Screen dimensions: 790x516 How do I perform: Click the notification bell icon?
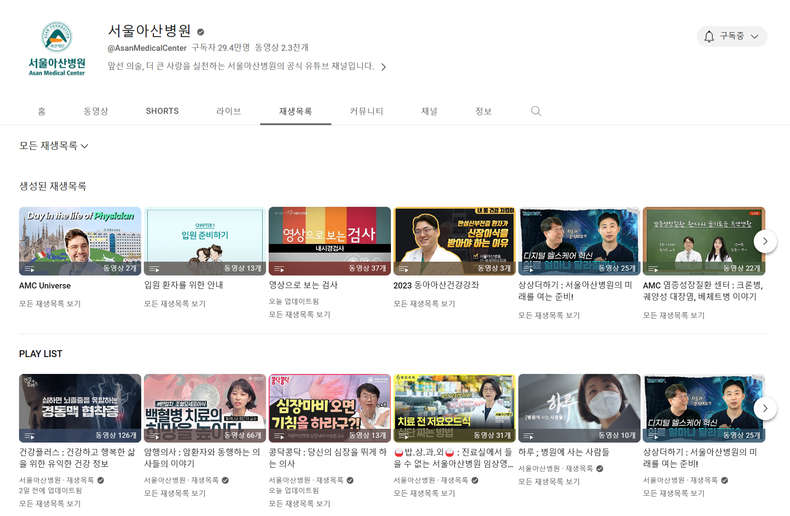coord(709,36)
